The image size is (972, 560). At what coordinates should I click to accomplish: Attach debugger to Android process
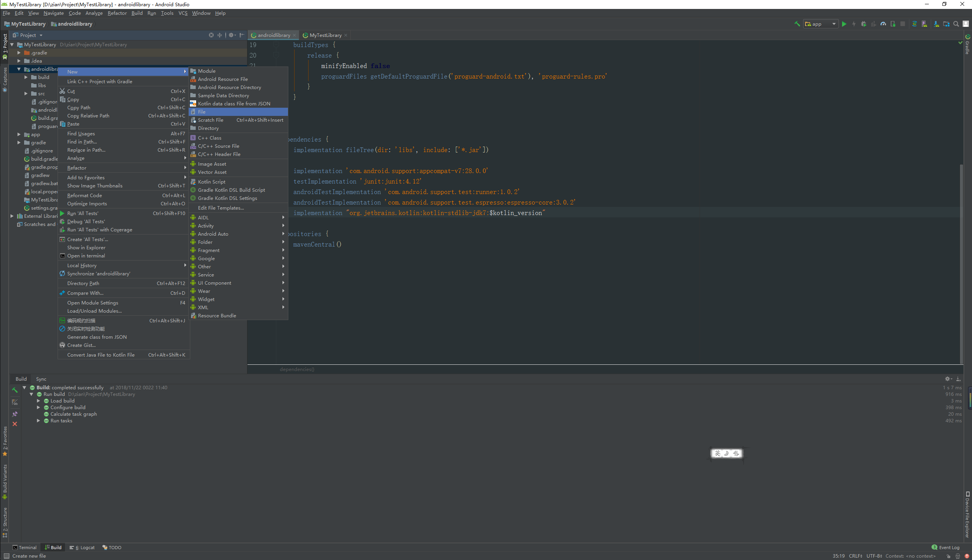(x=893, y=24)
